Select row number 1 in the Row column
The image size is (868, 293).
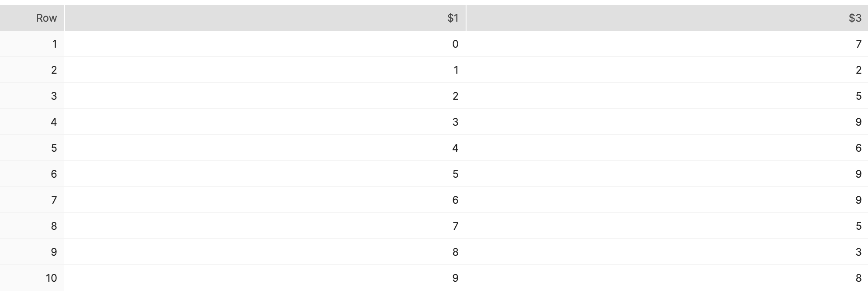55,43
